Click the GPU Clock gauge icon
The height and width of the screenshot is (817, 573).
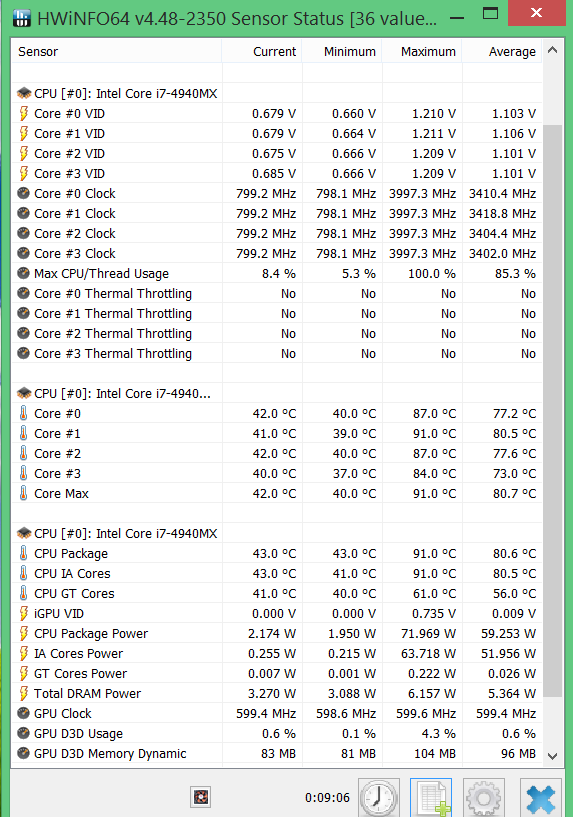[x=23, y=713]
